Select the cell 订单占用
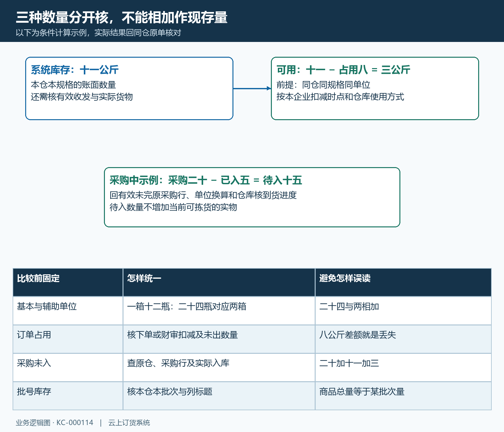The height and width of the screenshot is (432, 504). 68,339
